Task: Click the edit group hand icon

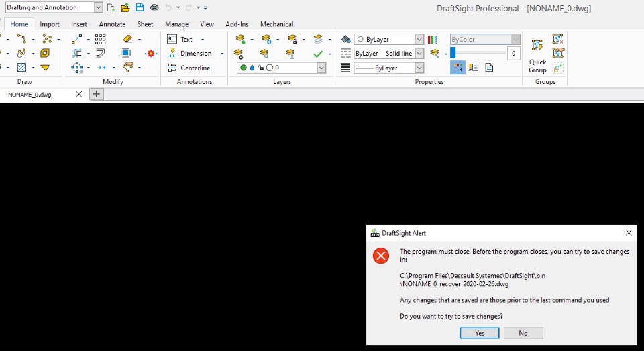Action: (x=557, y=53)
